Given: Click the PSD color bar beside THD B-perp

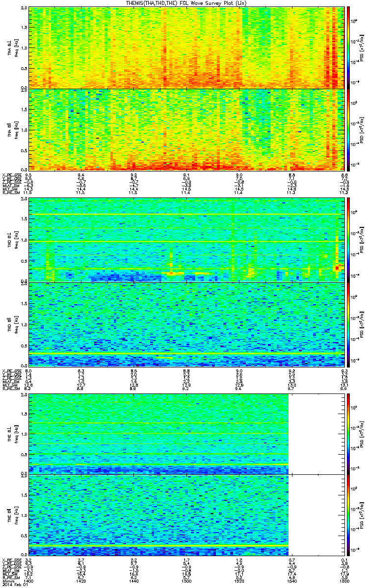Looking at the screenshot, I should (349, 240).
